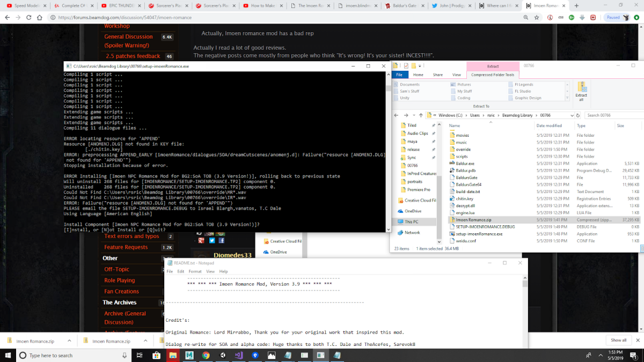The height and width of the screenshot is (362, 644).
Task: Open the Customize Quick Access Toolbar dropdown
Action: click(x=421, y=65)
